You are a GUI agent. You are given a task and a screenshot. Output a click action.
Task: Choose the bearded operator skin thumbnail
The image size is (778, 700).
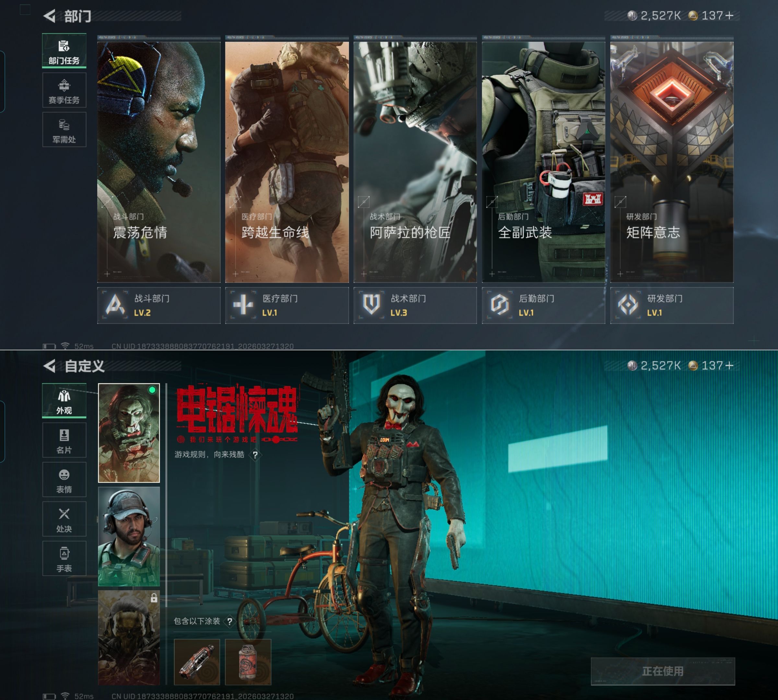129,537
